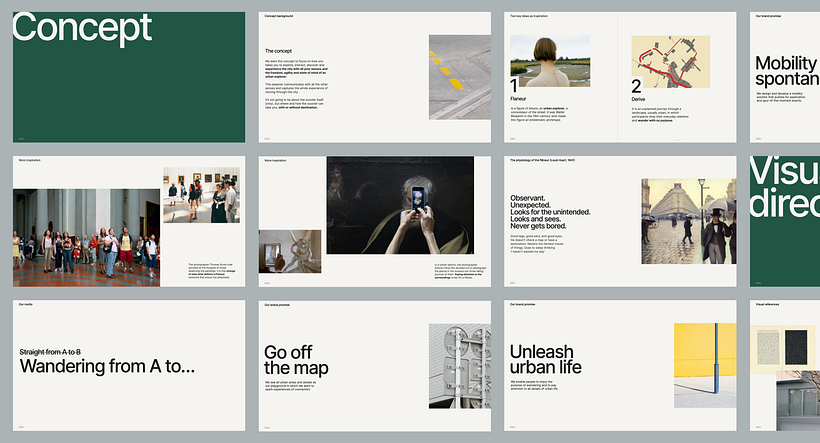Select the phone photographing painting image

click(x=401, y=206)
